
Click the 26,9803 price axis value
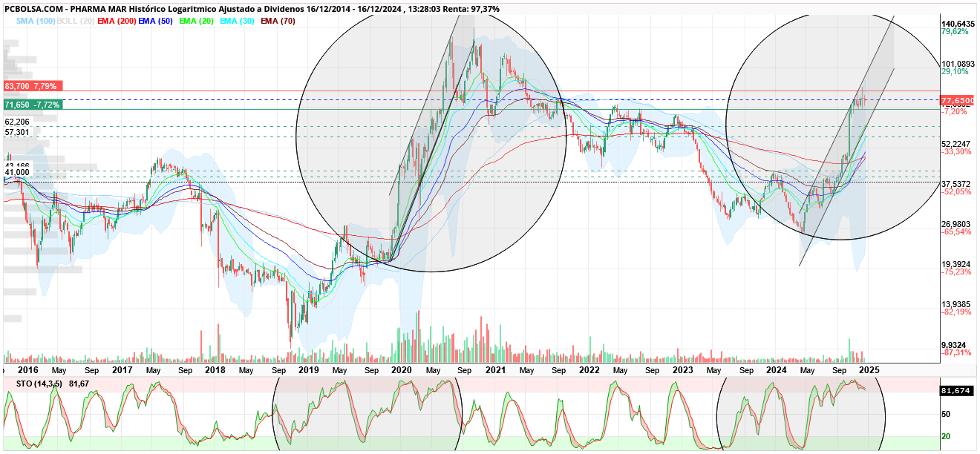[956, 224]
